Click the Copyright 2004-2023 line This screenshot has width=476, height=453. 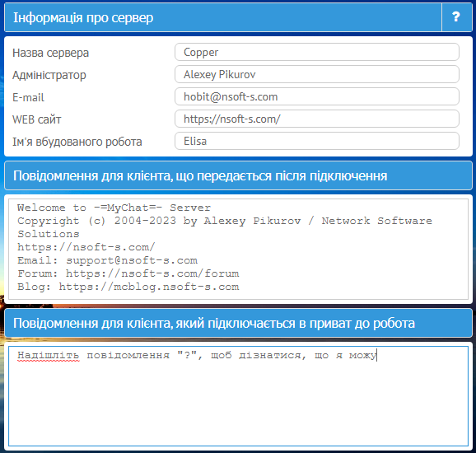225,221
